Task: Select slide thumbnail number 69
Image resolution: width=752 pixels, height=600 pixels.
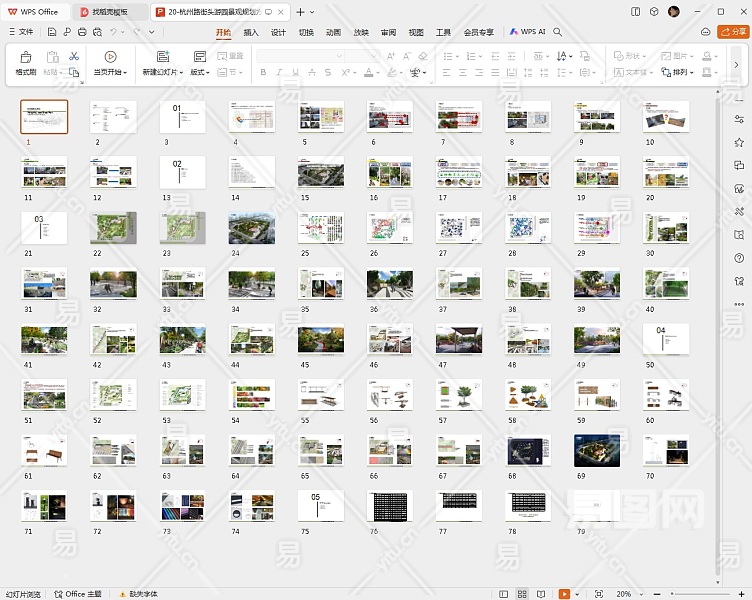Action: pyautogui.click(x=597, y=451)
